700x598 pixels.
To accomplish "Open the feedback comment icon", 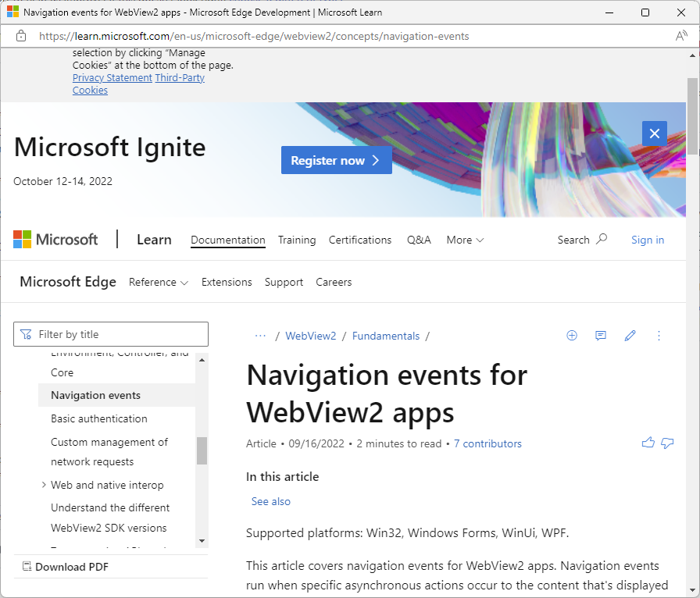I will (x=601, y=335).
